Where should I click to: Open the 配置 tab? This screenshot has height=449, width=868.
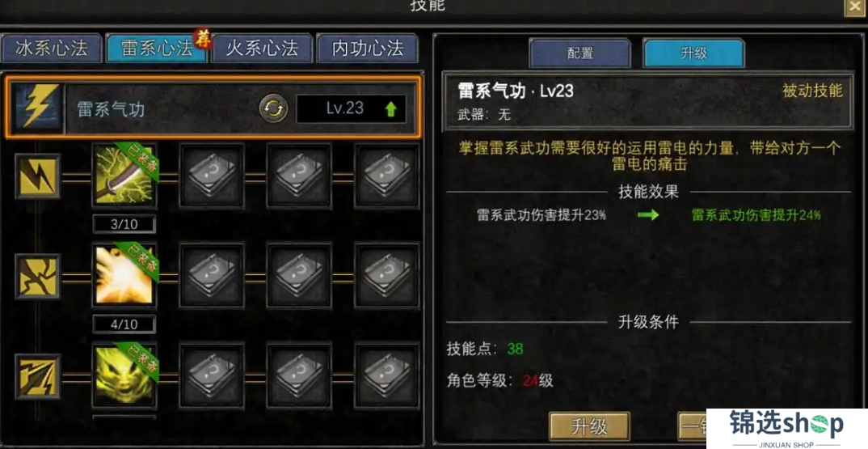580,53
